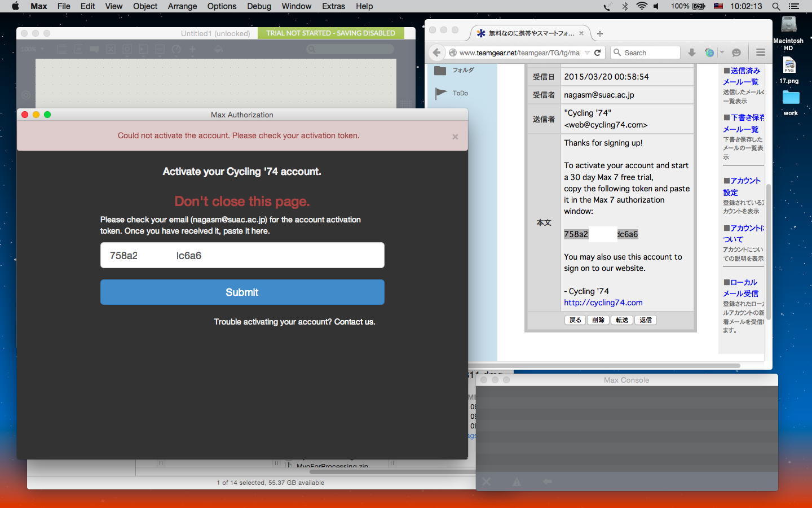This screenshot has height=508, width=812.
Task: Click the search field in Max patcher toolbar
Action: 350,49
